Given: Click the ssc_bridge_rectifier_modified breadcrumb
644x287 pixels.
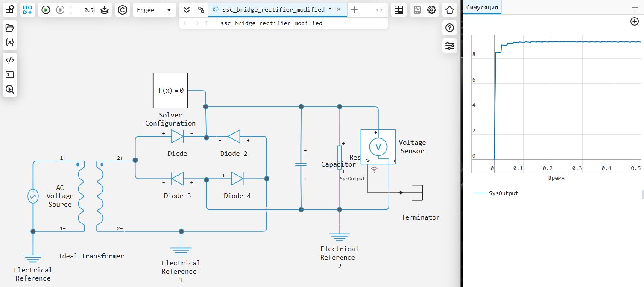Looking at the screenshot, I should point(271,23).
